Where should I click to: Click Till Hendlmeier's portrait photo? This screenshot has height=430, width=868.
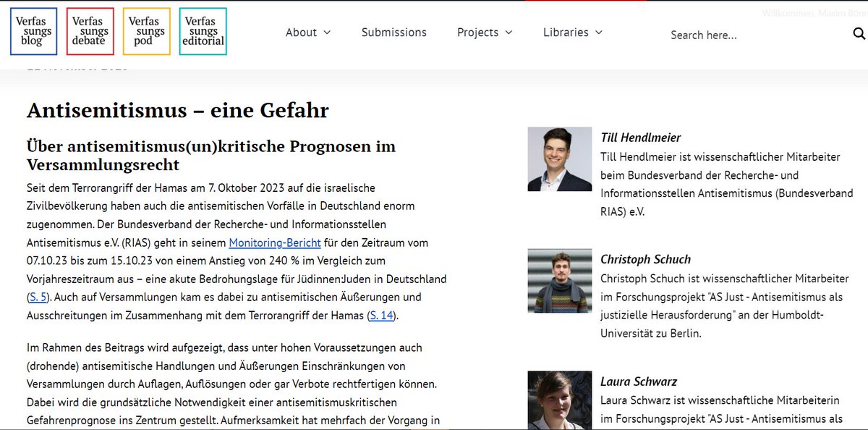tap(560, 159)
